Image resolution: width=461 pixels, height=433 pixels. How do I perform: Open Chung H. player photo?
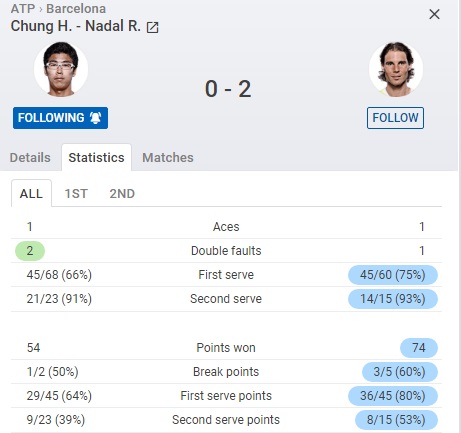61,69
